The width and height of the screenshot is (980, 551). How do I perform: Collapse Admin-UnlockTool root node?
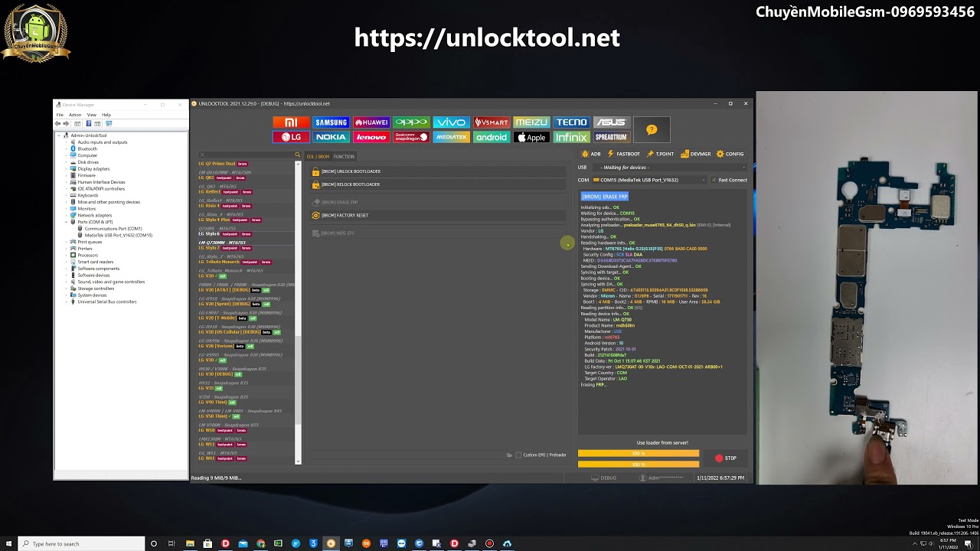click(x=59, y=135)
